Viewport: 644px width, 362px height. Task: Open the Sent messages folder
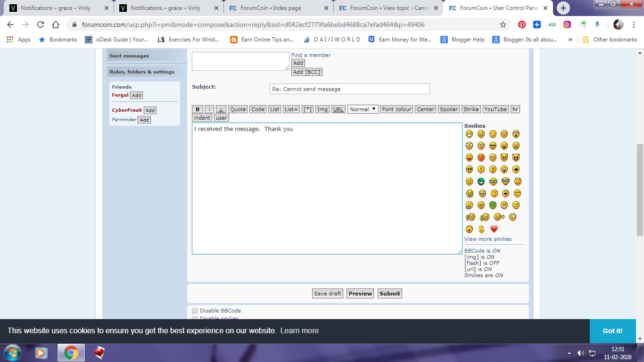[147, 56]
